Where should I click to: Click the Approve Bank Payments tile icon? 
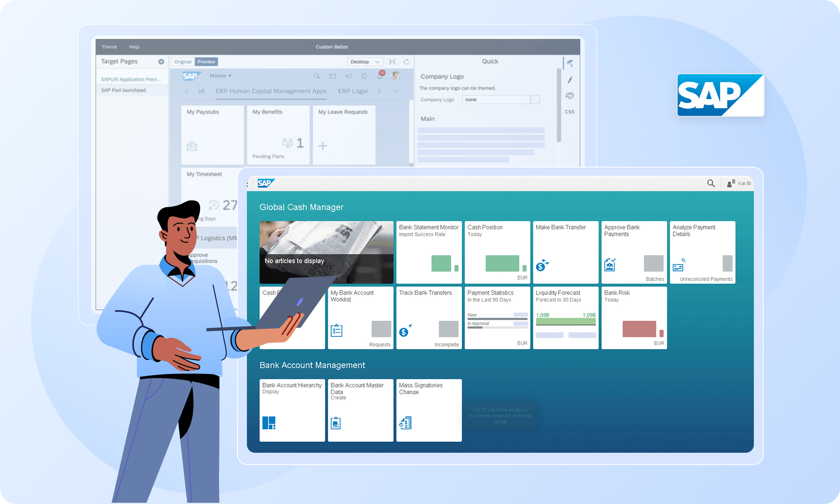[610, 265]
